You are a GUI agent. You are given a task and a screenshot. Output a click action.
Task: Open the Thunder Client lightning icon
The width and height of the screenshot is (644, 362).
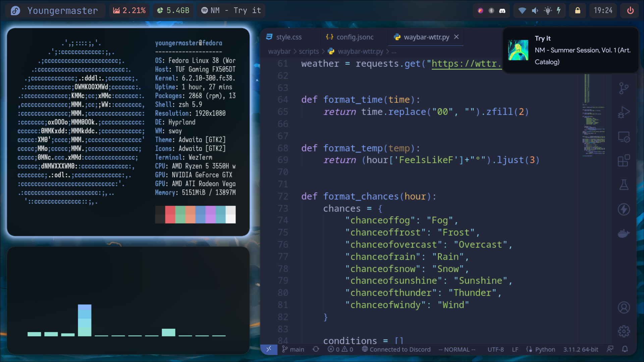tap(624, 209)
